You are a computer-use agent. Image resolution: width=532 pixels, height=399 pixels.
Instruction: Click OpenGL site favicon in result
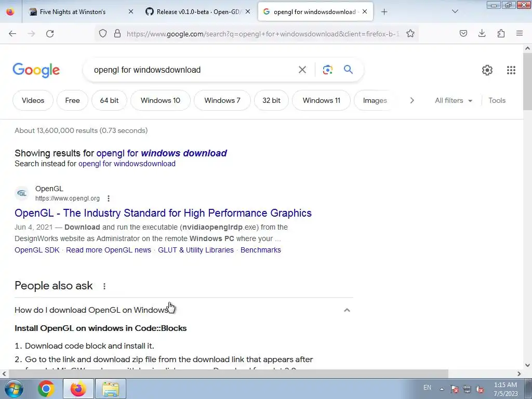(22, 193)
